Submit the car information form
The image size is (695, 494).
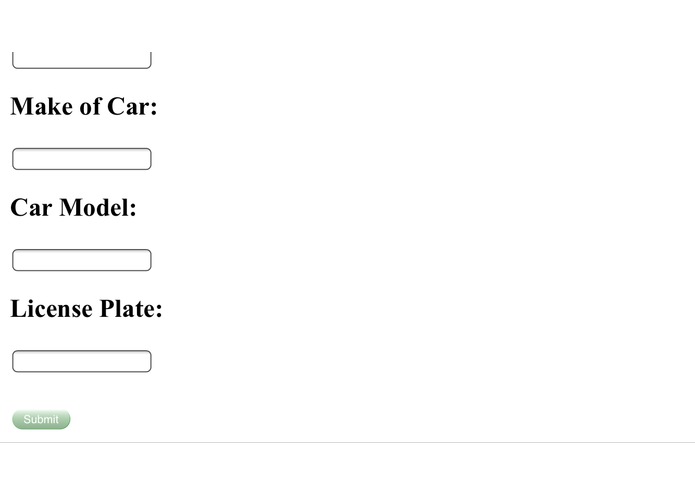(41, 419)
